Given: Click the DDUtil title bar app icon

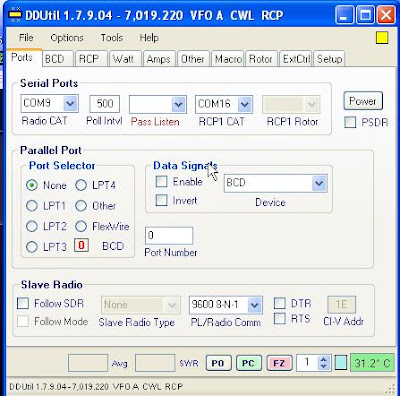Looking at the screenshot, I should pos(14,15).
